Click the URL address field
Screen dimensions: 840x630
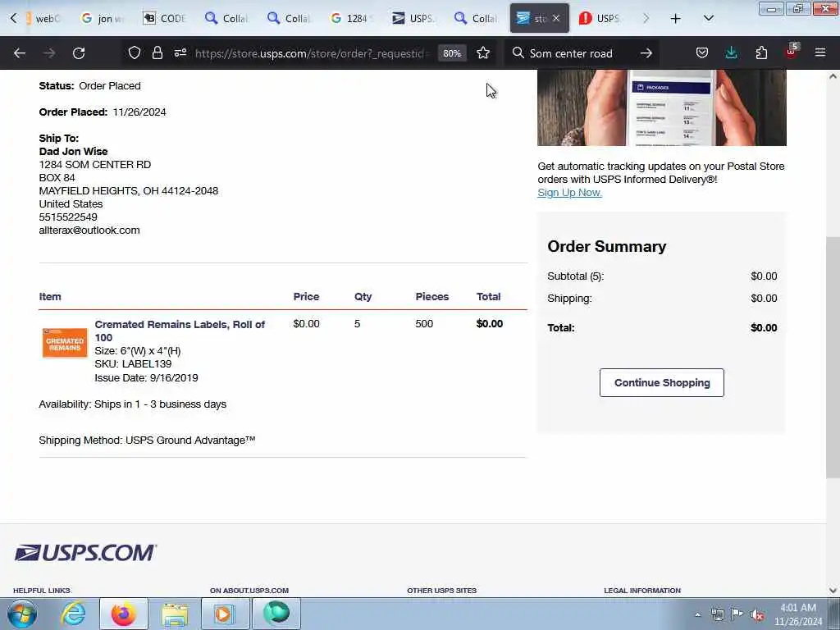313,53
